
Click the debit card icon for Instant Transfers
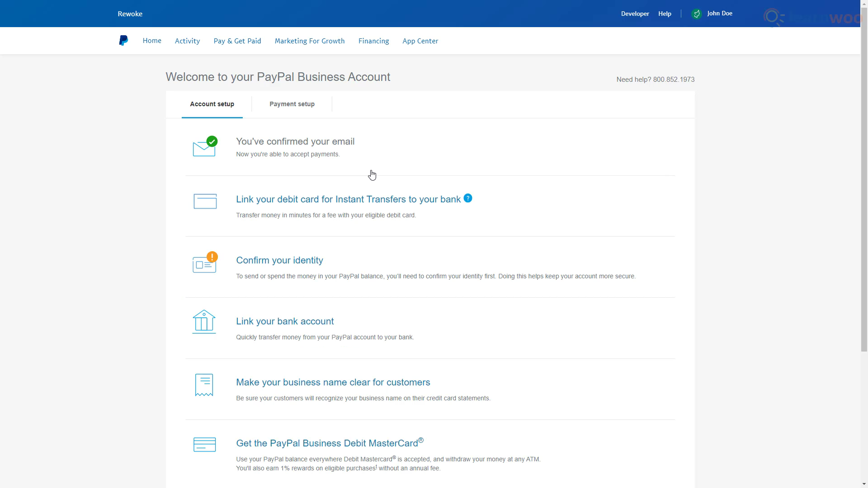(x=205, y=202)
